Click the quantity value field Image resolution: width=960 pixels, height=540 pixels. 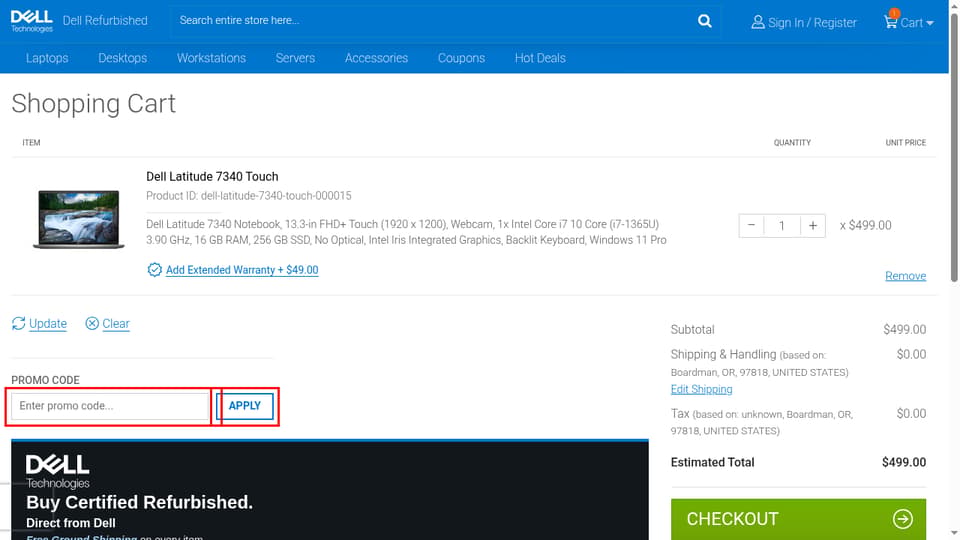pos(782,226)
